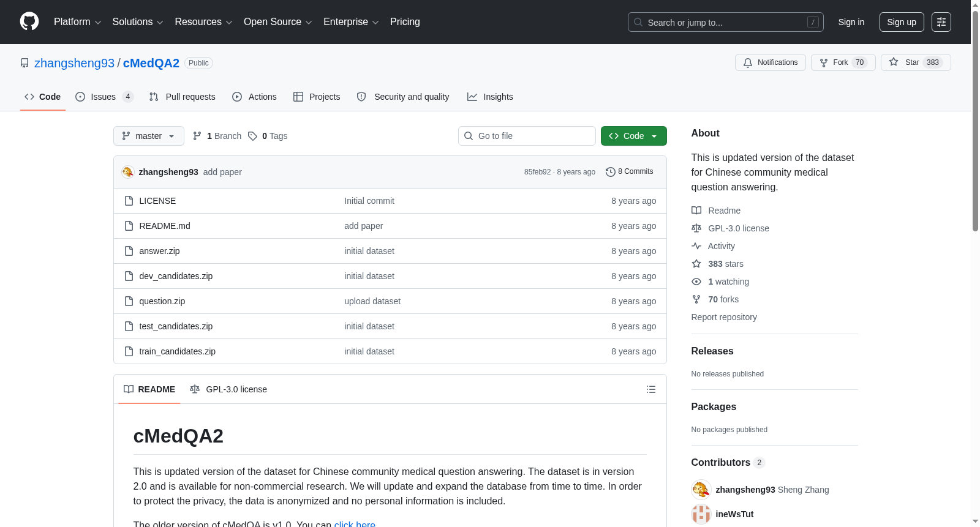Click the question.zip file icon
The image size is (980, 527).
click(129, 301)
